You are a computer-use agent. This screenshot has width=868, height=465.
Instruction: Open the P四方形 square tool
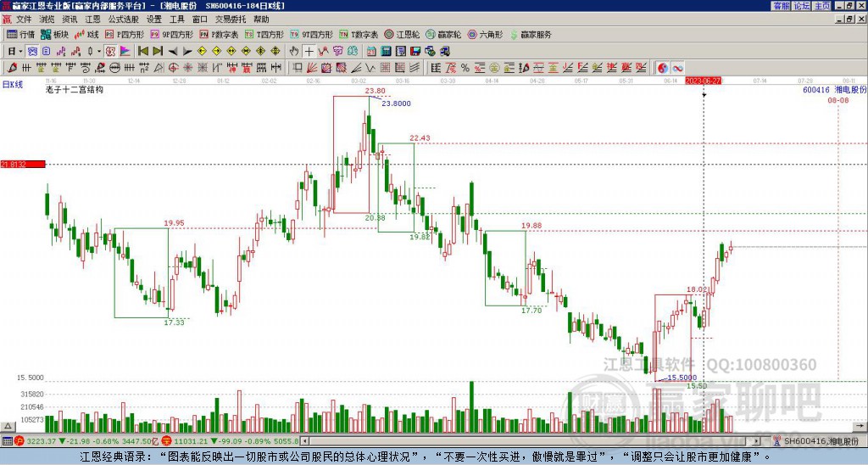(125, 34)
